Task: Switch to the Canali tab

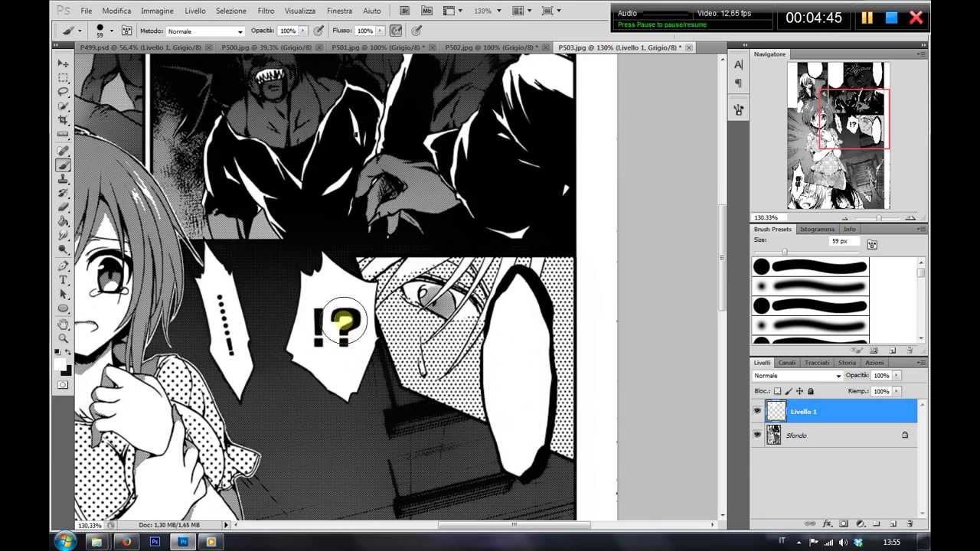Action: click(x=787, y=363)
